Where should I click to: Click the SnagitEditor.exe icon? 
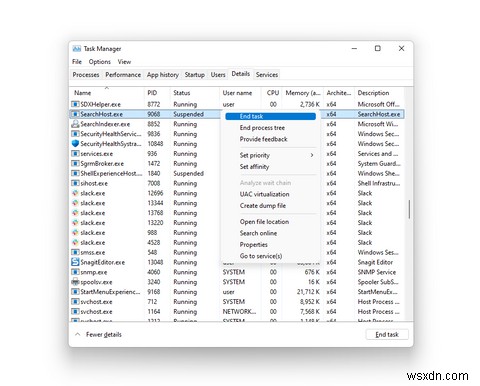point(75,262)
